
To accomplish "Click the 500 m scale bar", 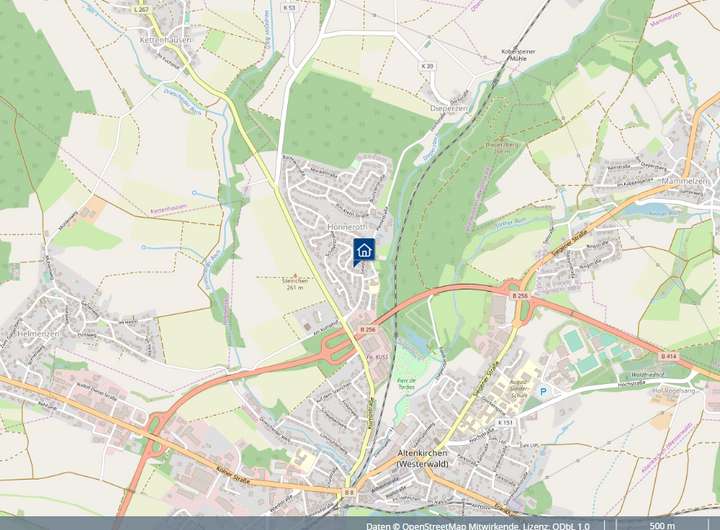I will tap(662, 526).
